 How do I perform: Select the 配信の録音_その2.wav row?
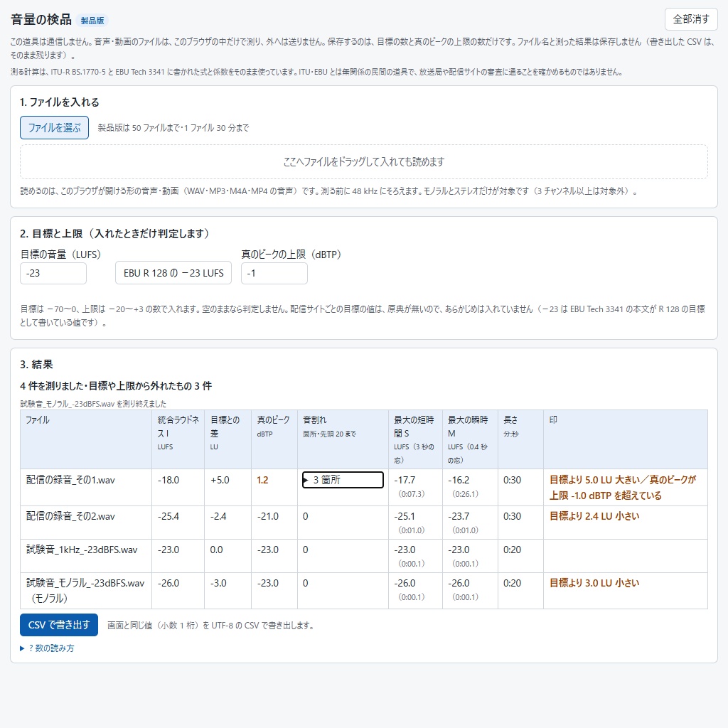363,523
